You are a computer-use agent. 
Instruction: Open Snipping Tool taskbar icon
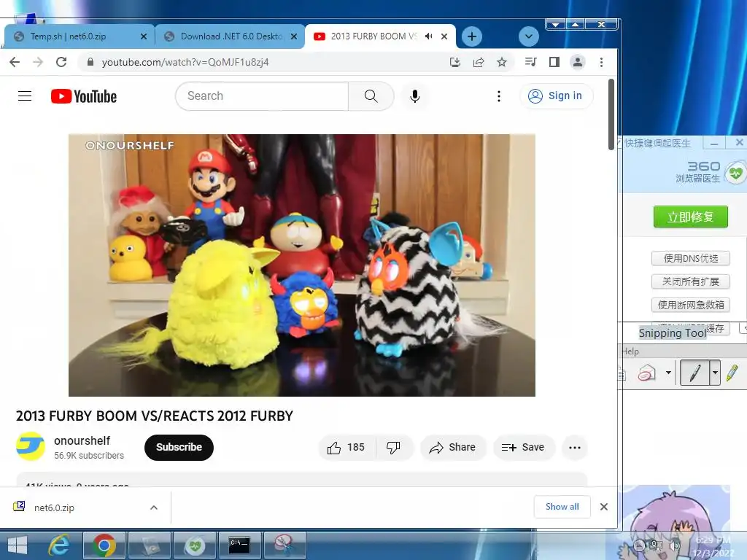pos(285,545)
